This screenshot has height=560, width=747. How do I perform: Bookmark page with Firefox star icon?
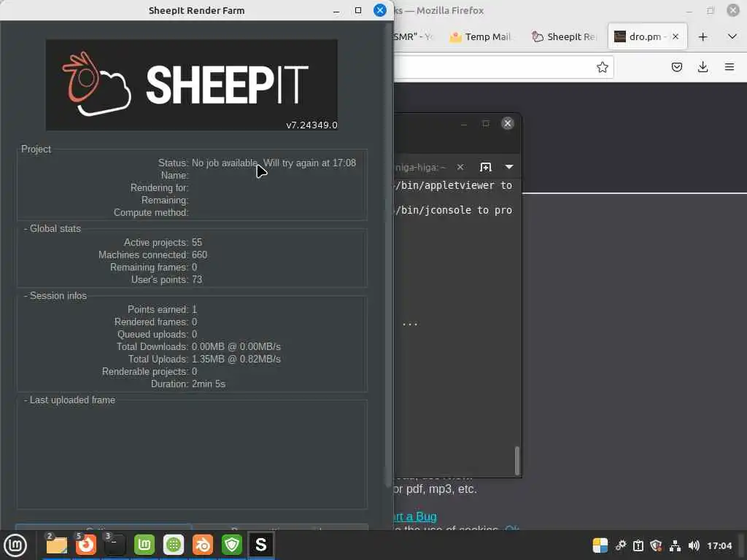pyautogui.click(x=602, y=67)
